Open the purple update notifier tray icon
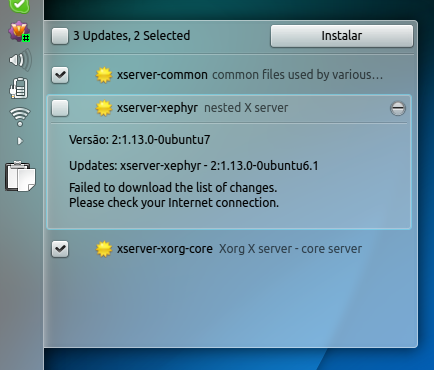Viewport: 434px width, 370px height. (19, 32)
